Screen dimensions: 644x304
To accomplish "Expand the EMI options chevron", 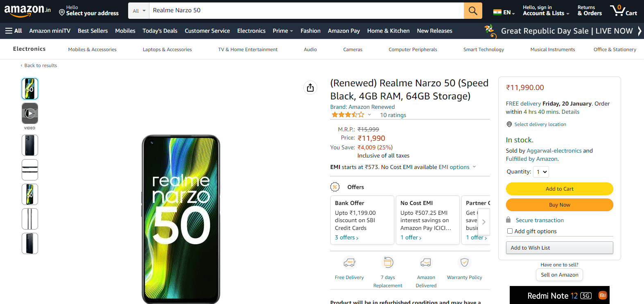I will 474,167.
